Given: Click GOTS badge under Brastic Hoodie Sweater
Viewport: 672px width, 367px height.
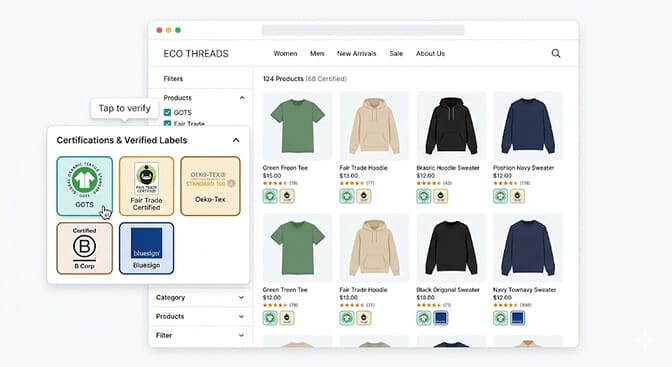Looking at the screenshot, I should pyautogui.click(x=423, y=196).
